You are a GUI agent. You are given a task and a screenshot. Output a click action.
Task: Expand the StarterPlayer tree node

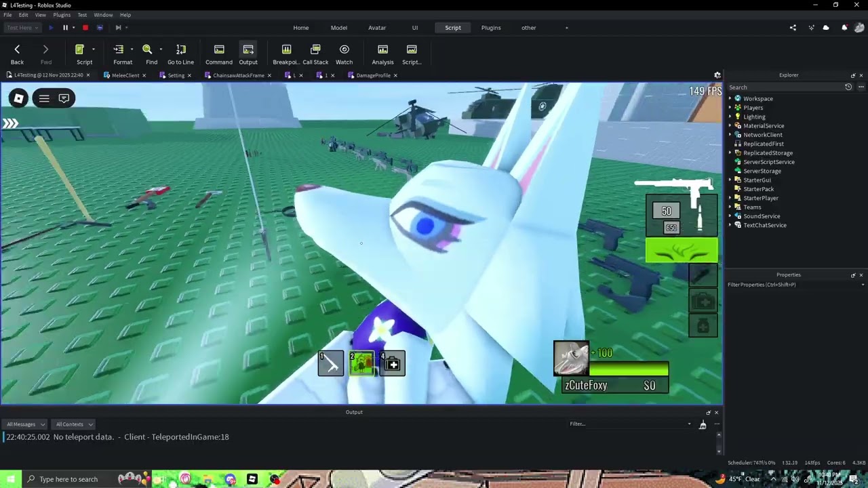click(x=730, y=198)
